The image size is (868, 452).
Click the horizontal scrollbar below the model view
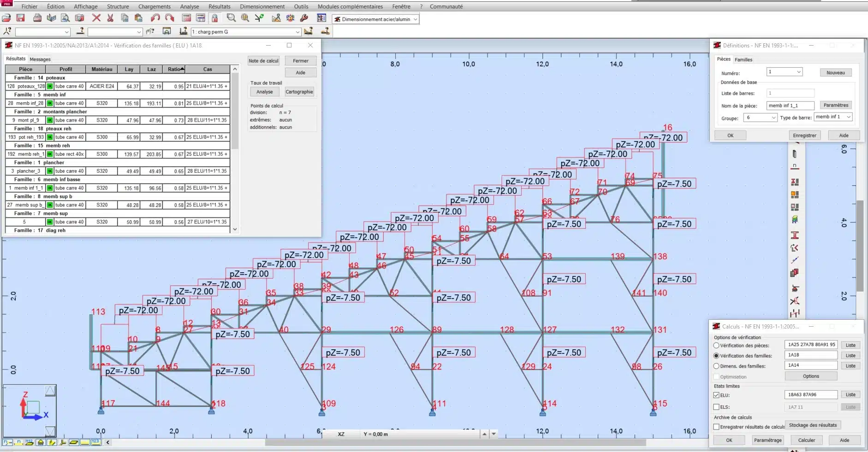coord(455,443)
